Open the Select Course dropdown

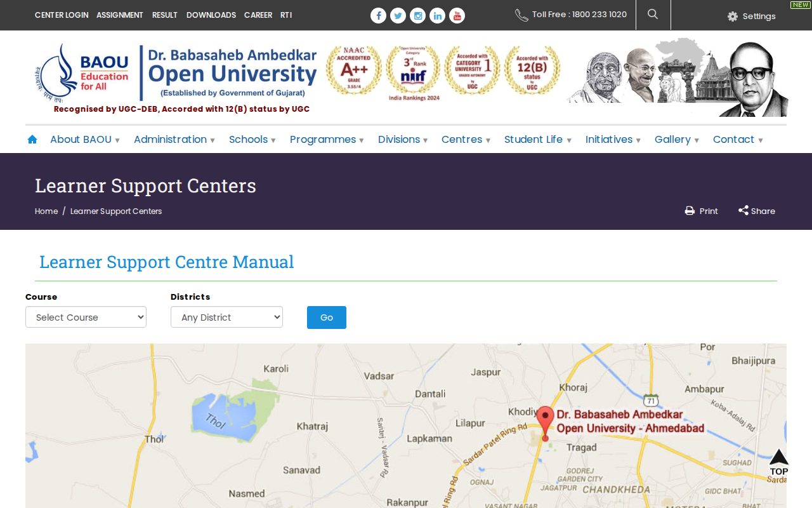click(86, 317)
